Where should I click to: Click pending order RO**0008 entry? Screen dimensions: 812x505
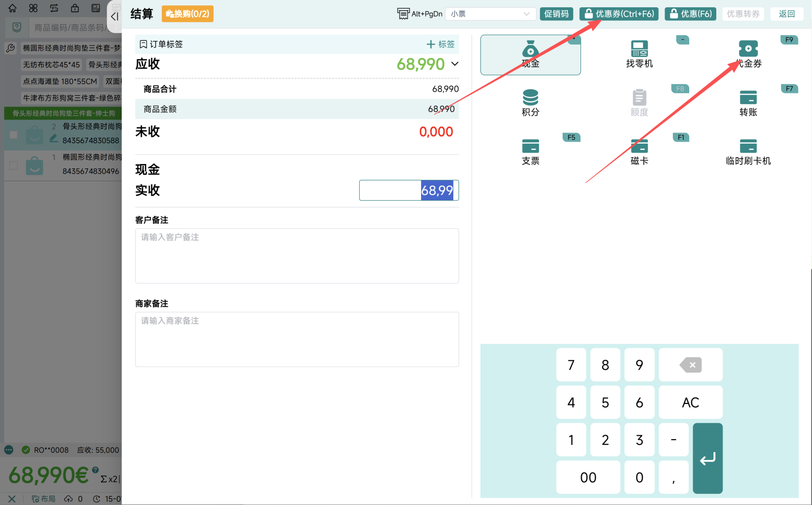72,450
